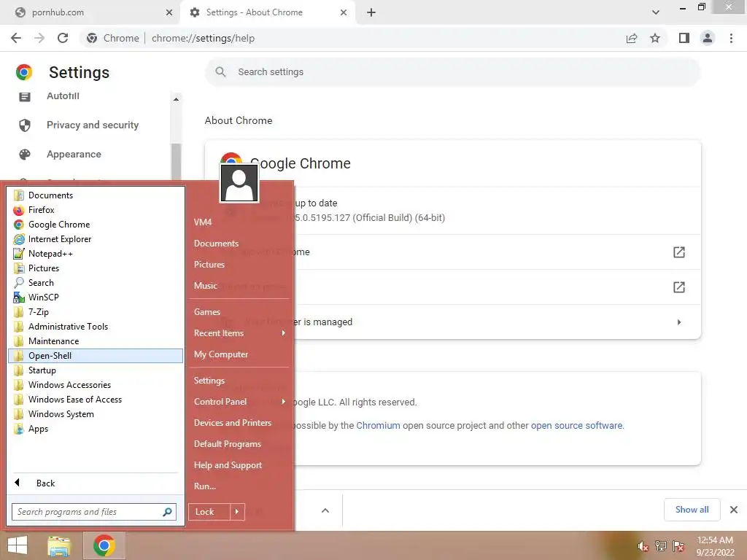This screenshot has width=747, height=560.
Task: Close the Settings - About Chrome tab
Action: tap(344, 12)
